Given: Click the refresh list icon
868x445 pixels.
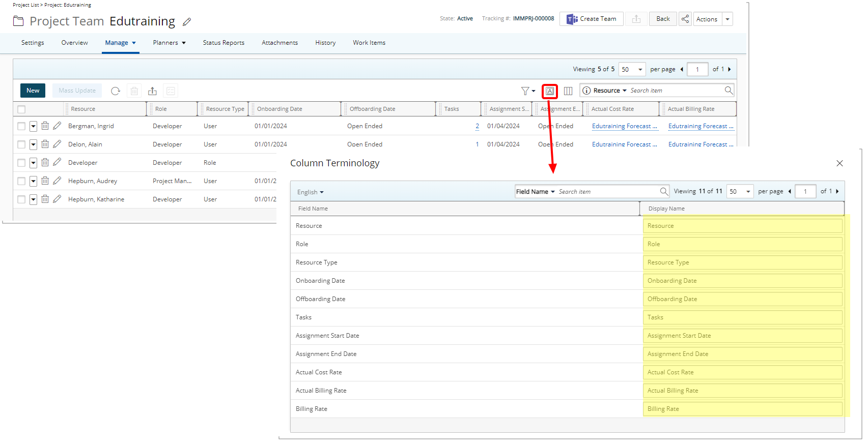Looking at the screenshot, I should [116, 91].
